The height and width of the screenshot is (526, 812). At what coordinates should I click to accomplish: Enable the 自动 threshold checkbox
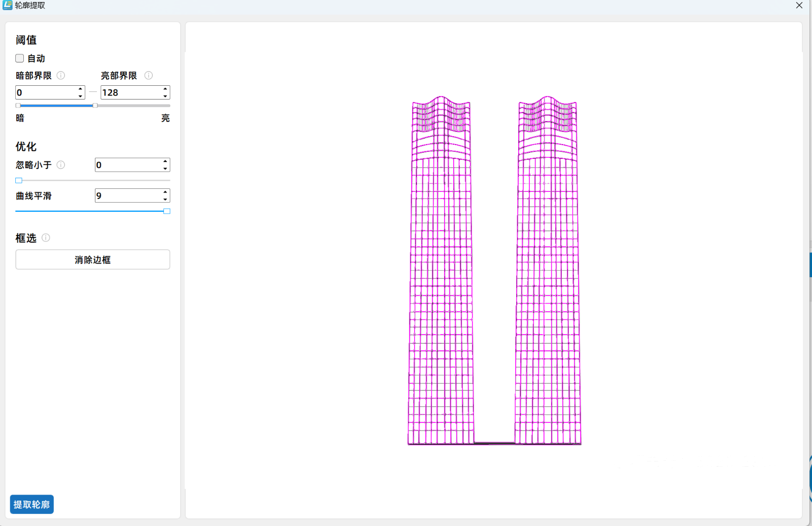20,58
